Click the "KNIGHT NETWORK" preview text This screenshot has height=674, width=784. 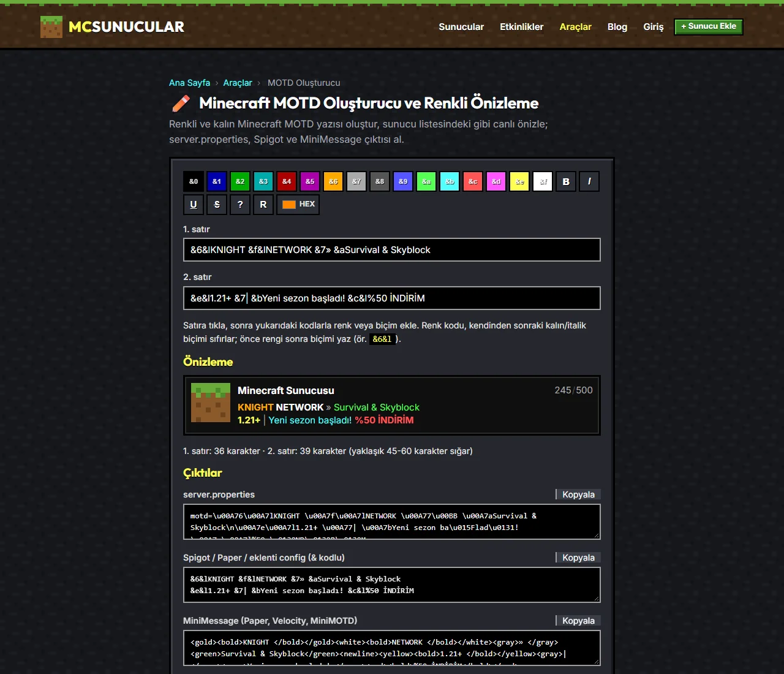tap(281, 407)
